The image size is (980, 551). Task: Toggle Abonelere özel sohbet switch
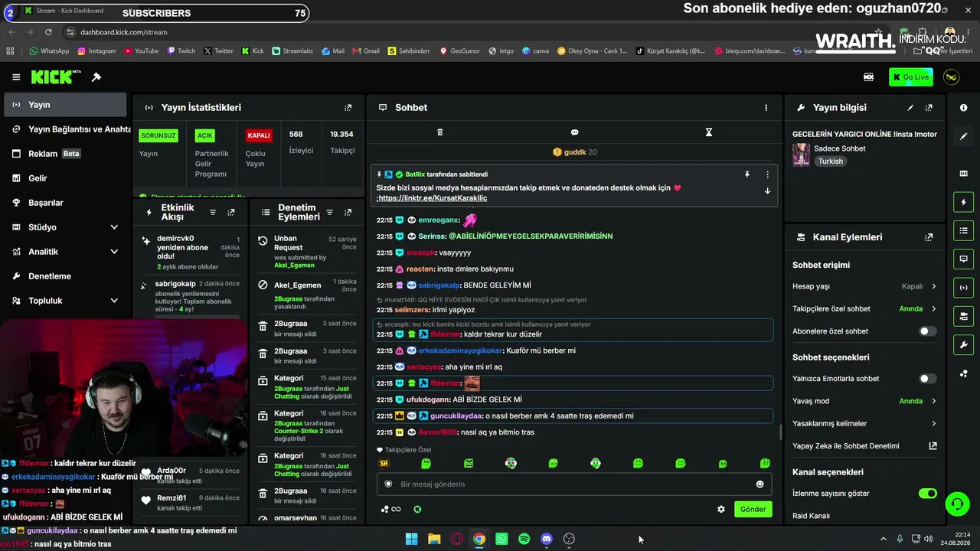pyautogui.click(x=927, y=331)
